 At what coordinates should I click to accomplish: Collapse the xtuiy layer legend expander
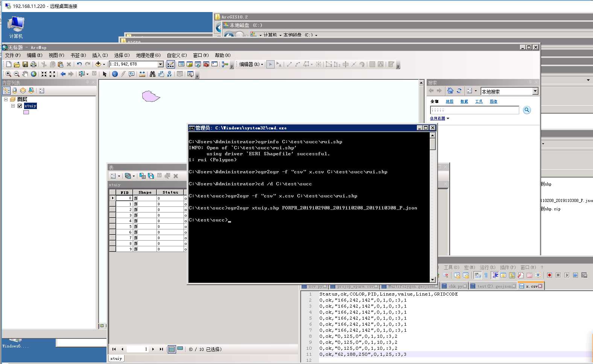pos(13,106)
